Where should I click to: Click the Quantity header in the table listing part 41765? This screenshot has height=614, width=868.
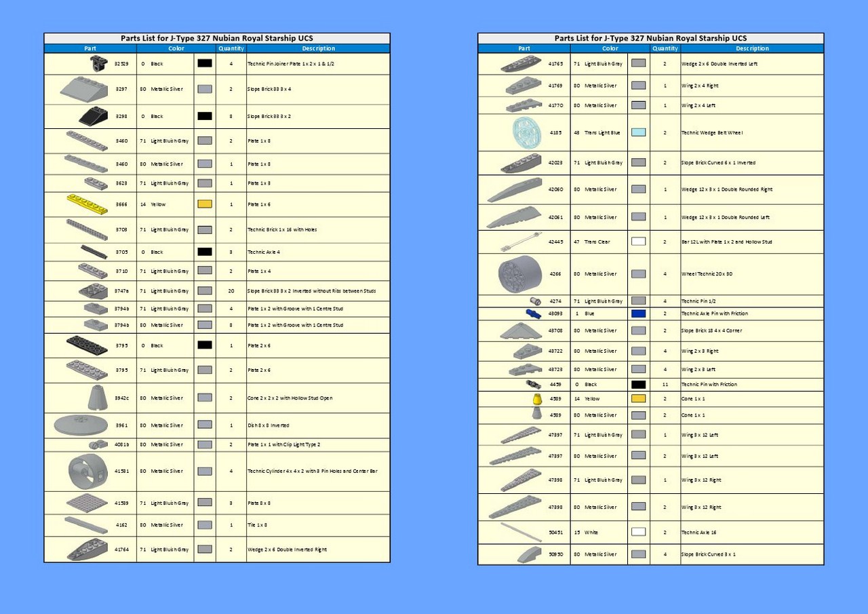665,48
